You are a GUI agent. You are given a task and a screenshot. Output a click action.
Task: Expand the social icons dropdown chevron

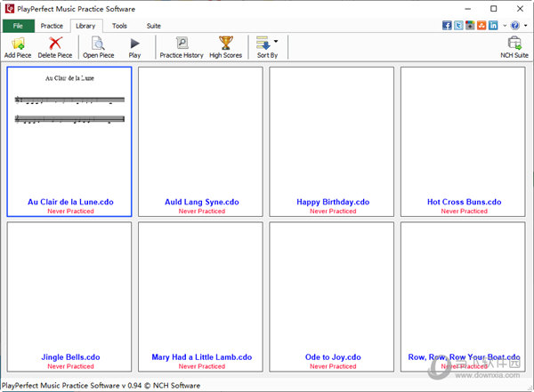coord(505,26)
